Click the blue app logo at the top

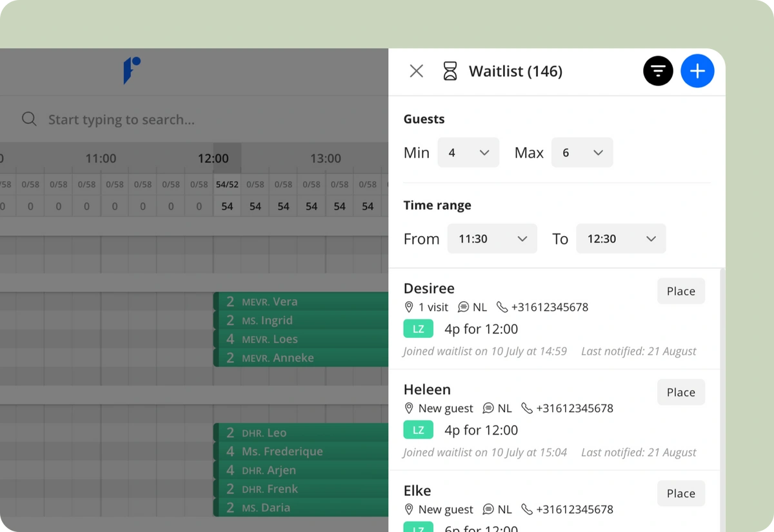[132, 70]
